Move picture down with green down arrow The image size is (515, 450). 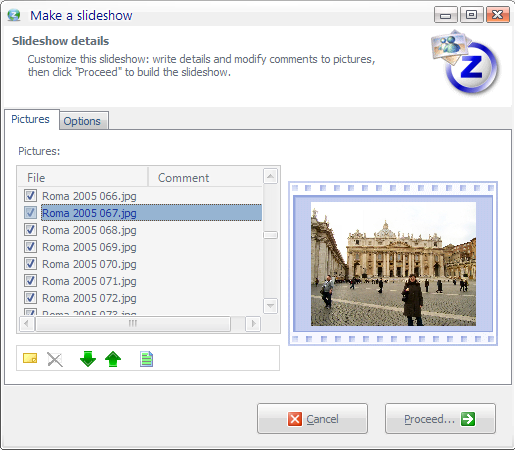point(88,359)
